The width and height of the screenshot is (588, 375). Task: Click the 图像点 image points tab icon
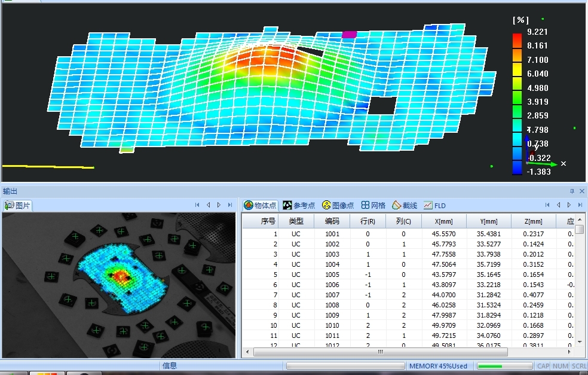(x=326, y=205)
